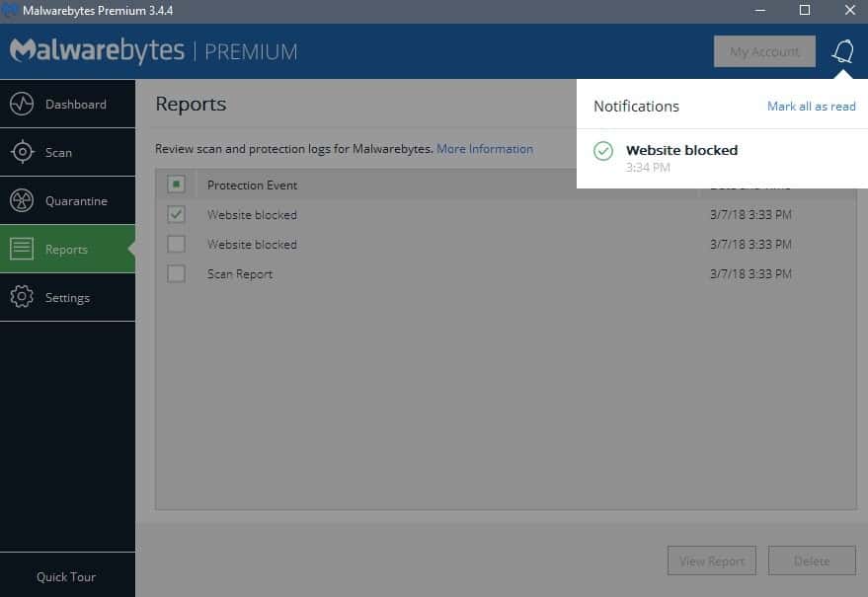This screenshot has width=868, height=597.
Task: Uncheck the first Website blocked report
Action: click(176, 214)
